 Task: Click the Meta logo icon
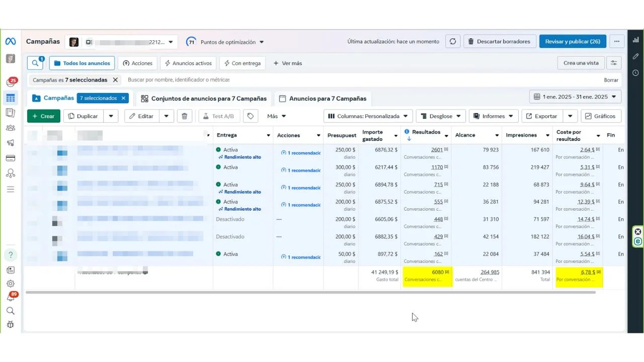11,42
